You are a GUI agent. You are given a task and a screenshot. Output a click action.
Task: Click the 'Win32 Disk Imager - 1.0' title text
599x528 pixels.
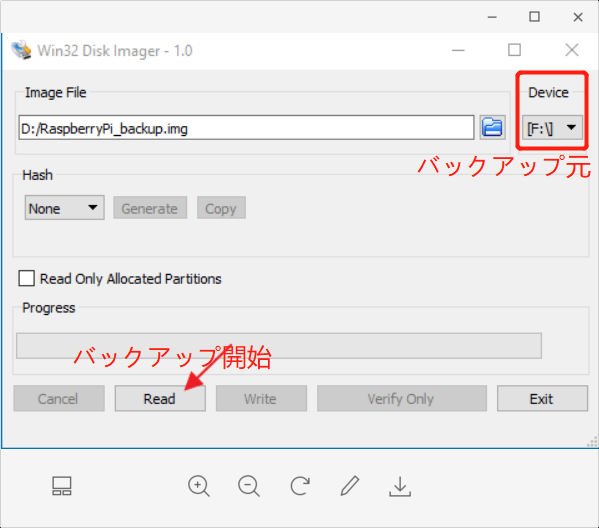click(x=115, y=50)
